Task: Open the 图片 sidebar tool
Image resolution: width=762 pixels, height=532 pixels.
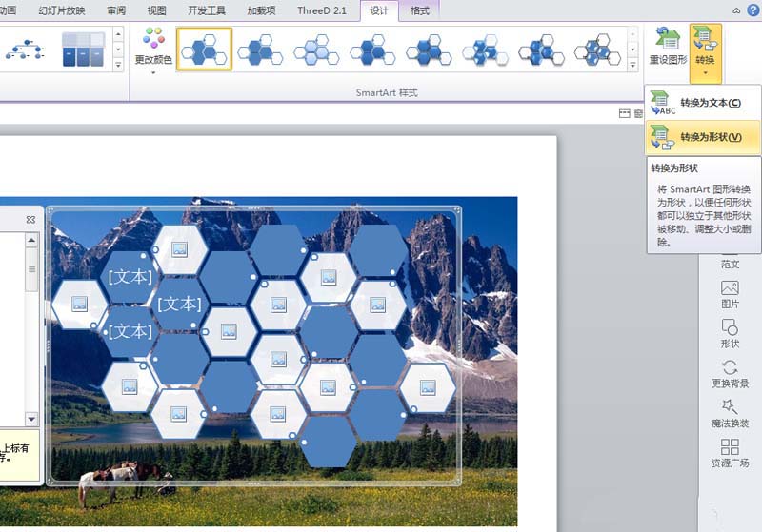Action: click(x=730, y=295)
